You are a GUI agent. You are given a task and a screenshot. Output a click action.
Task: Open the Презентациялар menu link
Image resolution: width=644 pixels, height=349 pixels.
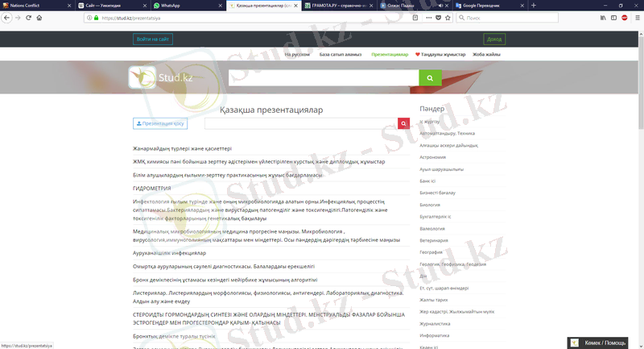click(x=390, y=54)
